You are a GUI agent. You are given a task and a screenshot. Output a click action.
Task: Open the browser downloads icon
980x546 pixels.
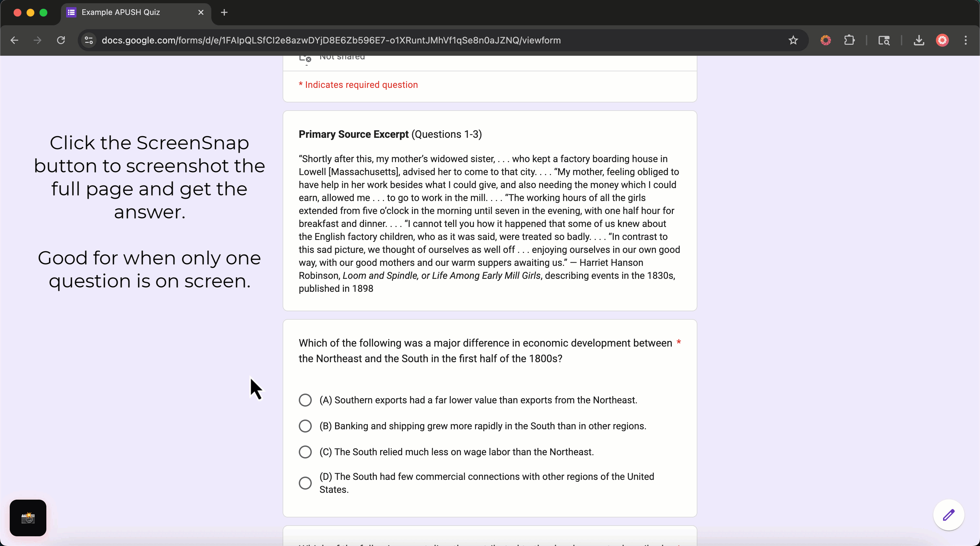tap(919, 40)
